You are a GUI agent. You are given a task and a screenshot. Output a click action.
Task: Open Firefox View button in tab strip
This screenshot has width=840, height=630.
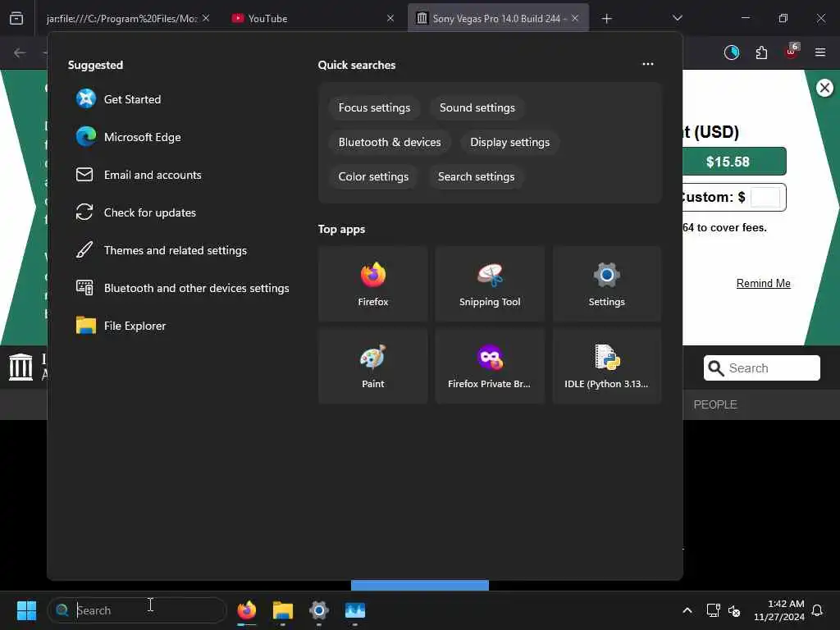16,18
